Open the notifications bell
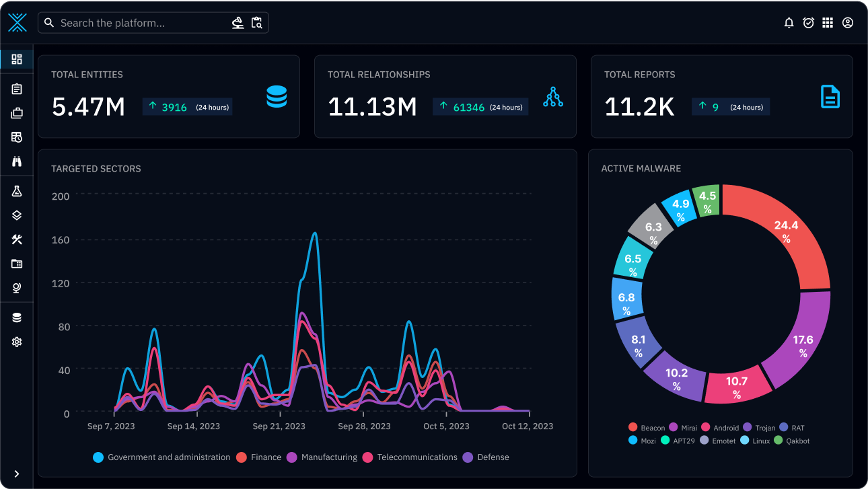868x489 pixels. tap(789, 23)
